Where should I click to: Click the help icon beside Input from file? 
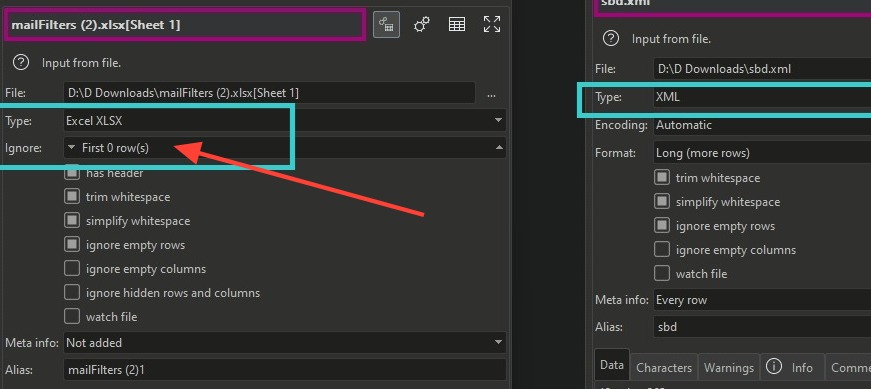coord(21,63)
